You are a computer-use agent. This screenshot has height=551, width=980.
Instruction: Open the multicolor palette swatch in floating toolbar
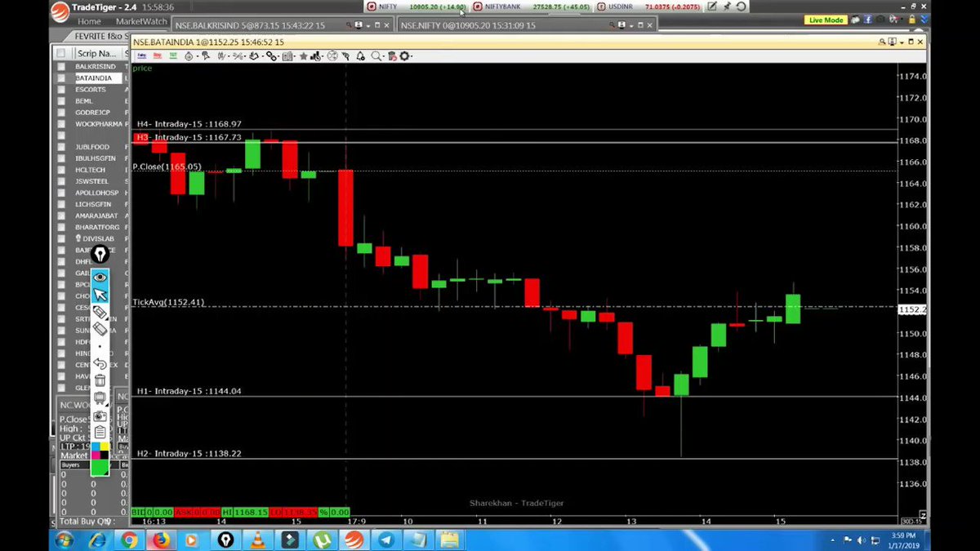point(100,450)
